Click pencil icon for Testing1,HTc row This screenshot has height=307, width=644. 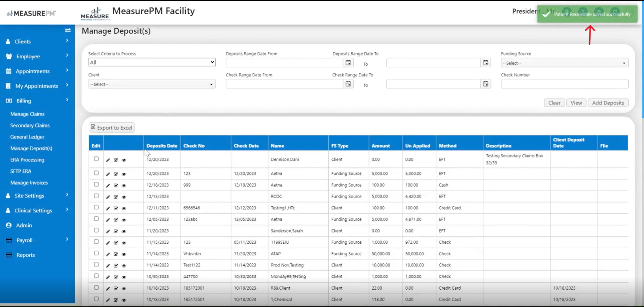[108, 208]
